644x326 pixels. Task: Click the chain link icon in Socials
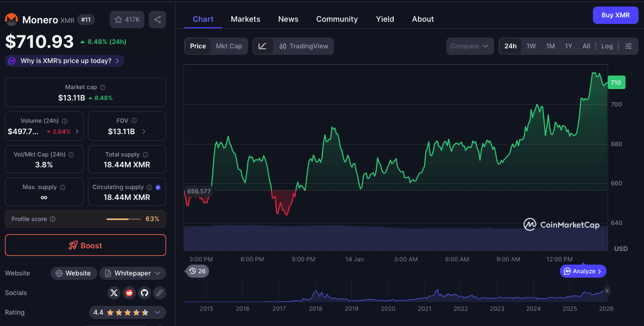pyautogui.click(x=159, y=293)
